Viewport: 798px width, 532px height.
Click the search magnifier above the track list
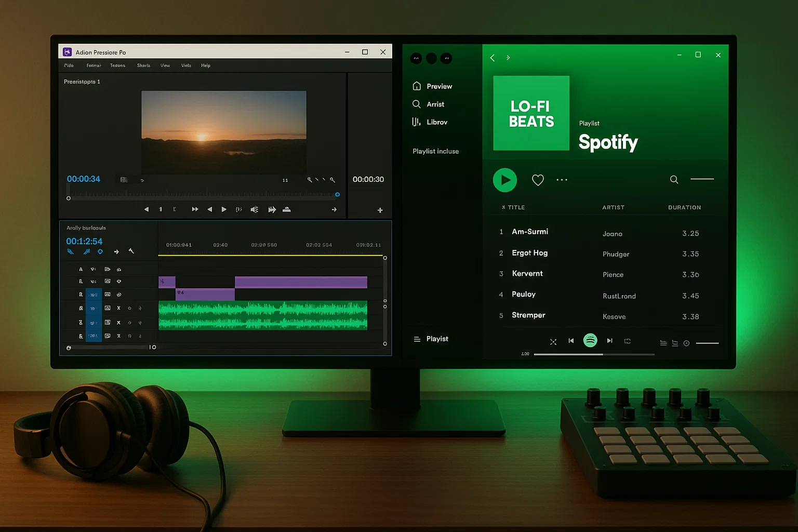pos(674,180)
